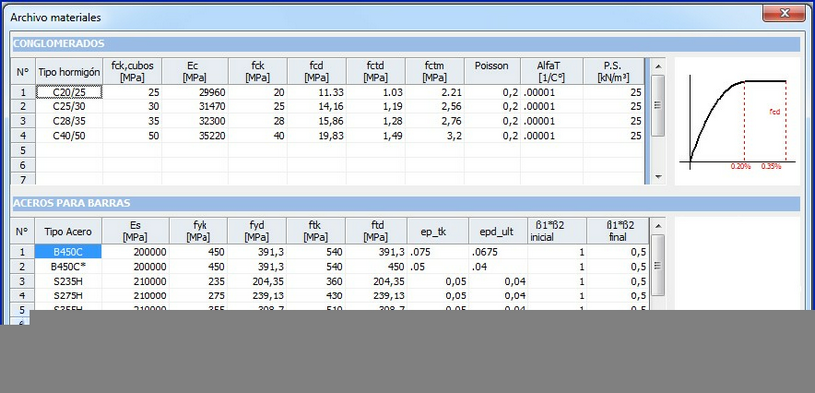Close the Archivo materiales window

[783, 13]
